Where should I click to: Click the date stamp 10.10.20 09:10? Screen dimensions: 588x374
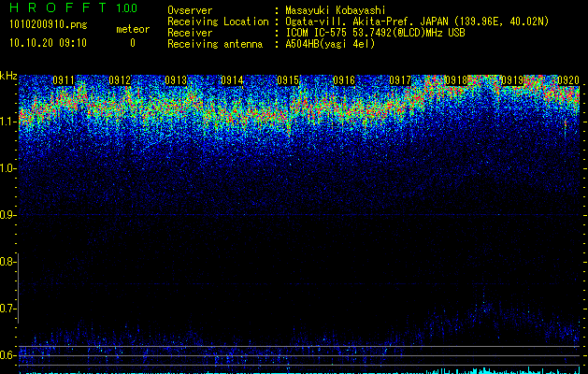coord(48,43)
